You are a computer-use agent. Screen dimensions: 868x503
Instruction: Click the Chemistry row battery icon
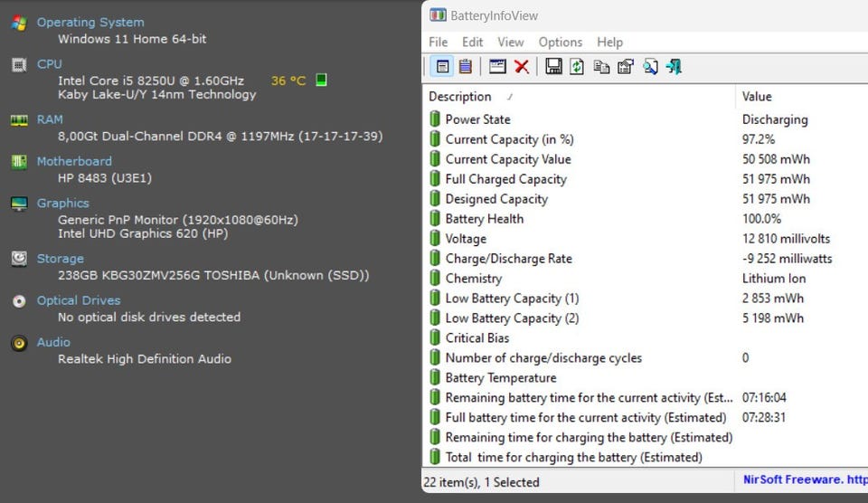click(435, 278)
